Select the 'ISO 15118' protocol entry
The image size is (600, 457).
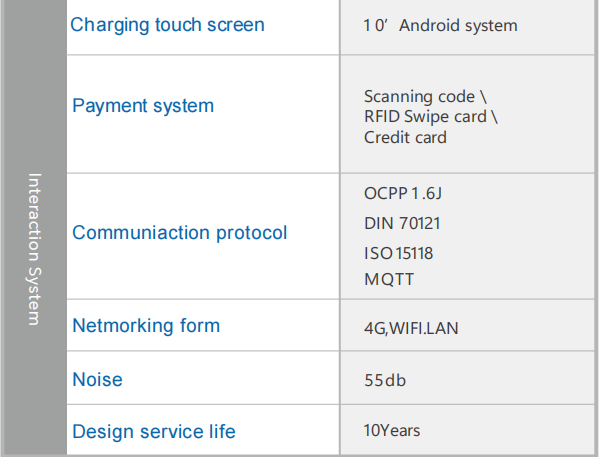[399, 254]
